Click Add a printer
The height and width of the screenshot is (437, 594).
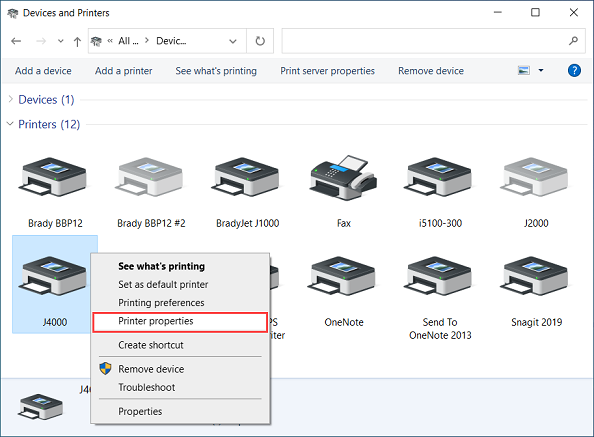click(123, 71)
